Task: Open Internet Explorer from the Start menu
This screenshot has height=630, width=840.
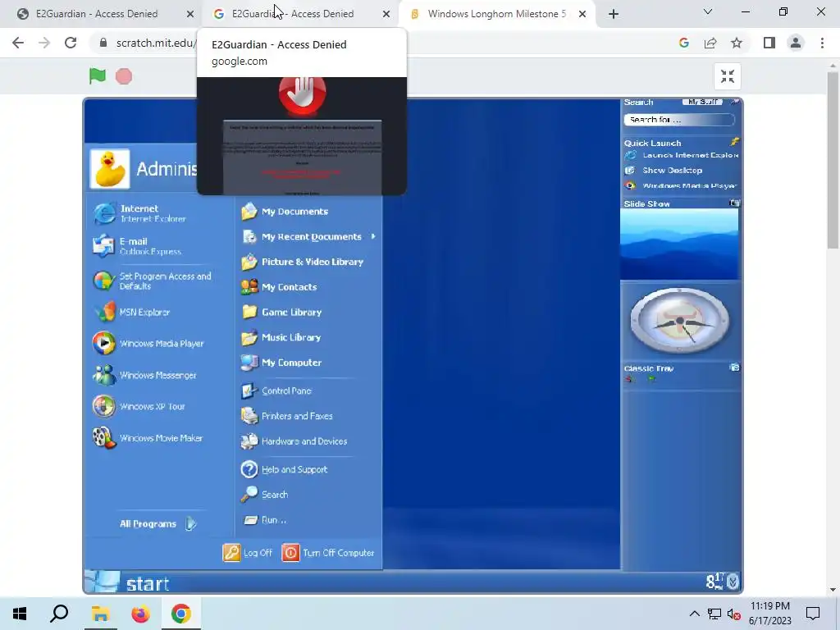Action: point(139,213)
